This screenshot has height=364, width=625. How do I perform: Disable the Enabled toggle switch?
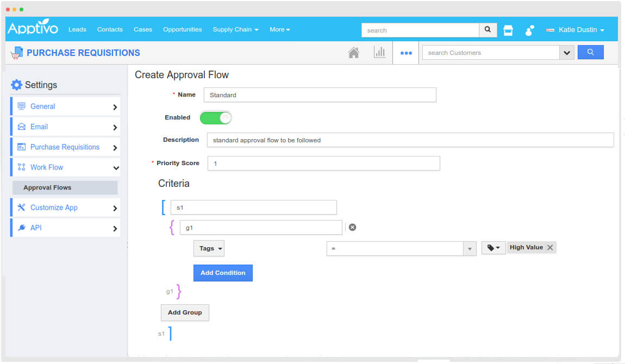(x=216, y=117)
